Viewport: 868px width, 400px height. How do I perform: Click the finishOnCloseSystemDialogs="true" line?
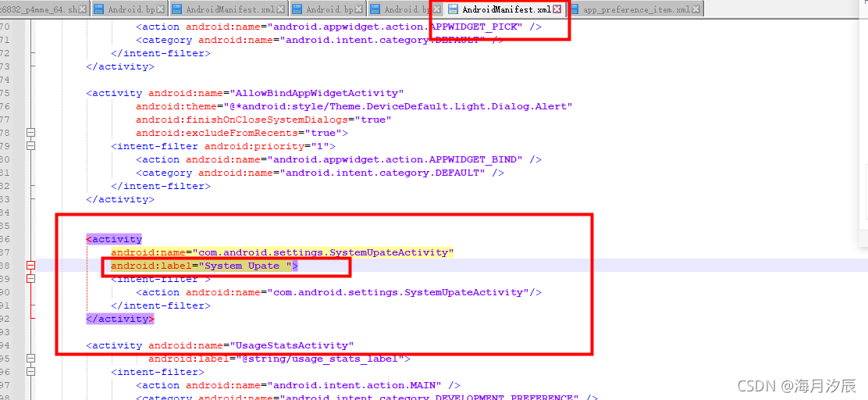(264, 120)
